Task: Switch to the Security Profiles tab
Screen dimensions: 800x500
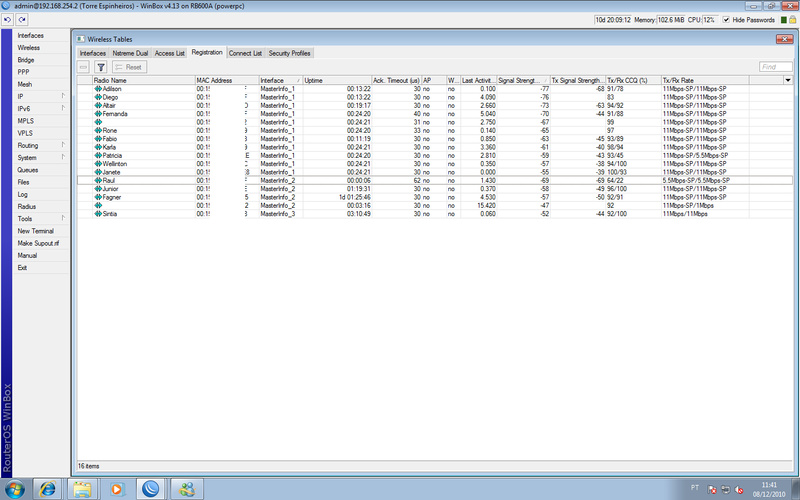Action: click(x=289, y=53)
